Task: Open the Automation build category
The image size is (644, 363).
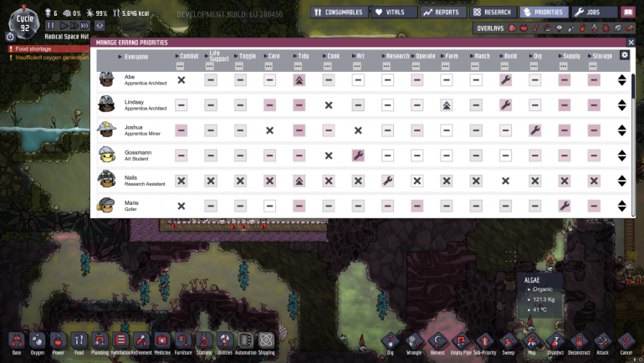Action: [246, 344]
